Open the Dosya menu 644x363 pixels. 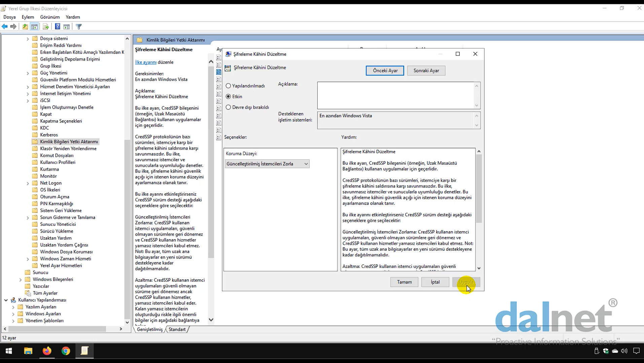[9, 17]
